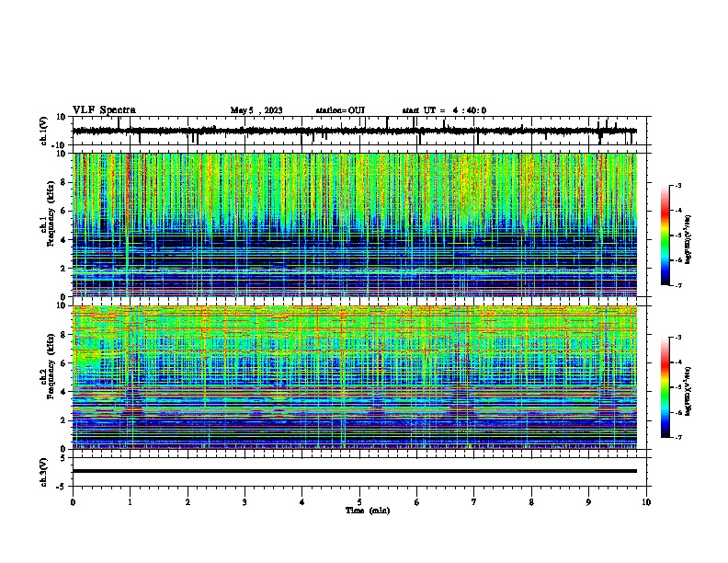728x563 pixels.
Task: Click the "ch.1(V)" waveform axis label
Action: pyautogui.click(x=44, y=131)
